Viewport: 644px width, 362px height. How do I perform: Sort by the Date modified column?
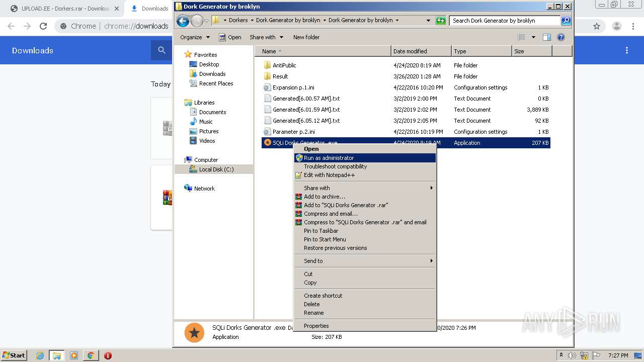421,51
